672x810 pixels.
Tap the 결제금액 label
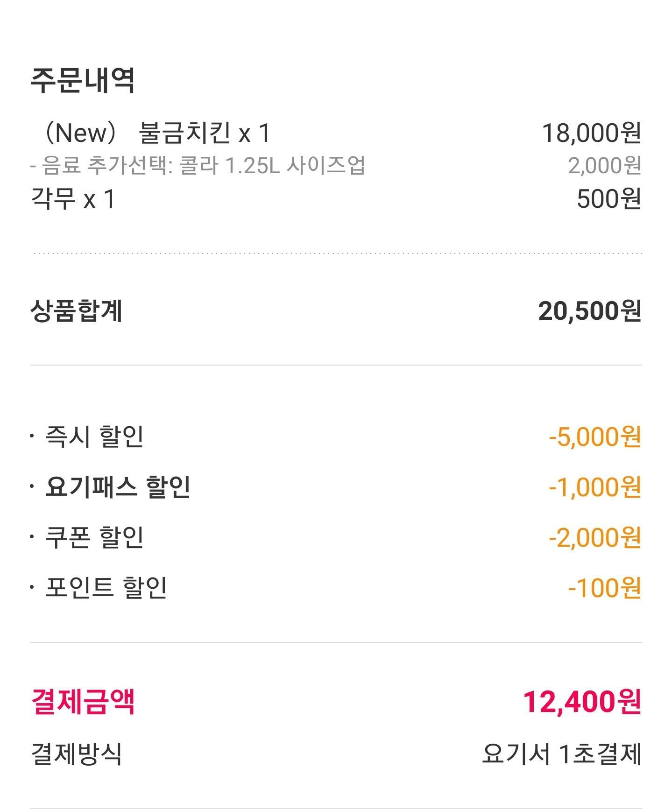(x=83, y=701)
